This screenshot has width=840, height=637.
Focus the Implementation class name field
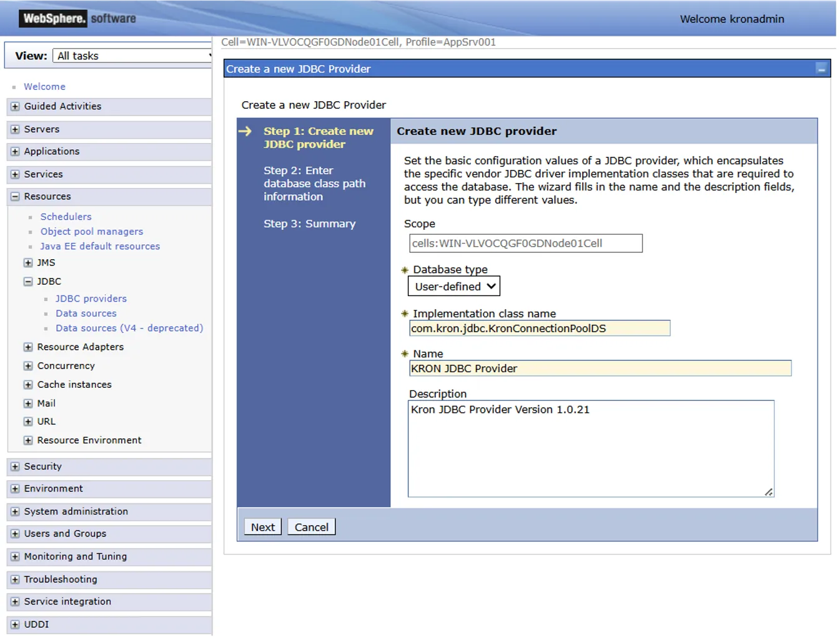coord(540,328)
